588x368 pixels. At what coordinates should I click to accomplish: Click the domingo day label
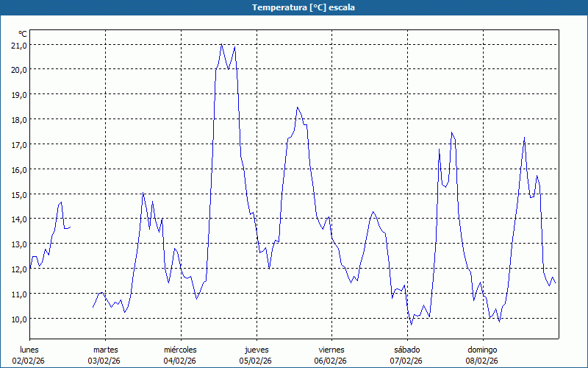click(x=482, y=350)
